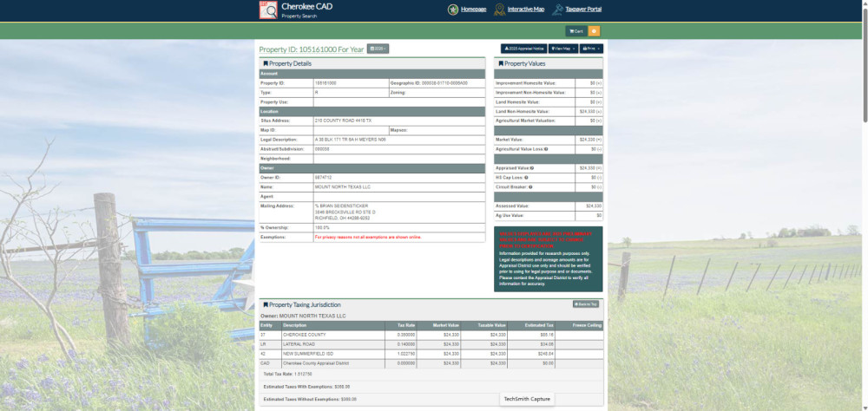
Task: Open the Interactive Map link
Action: click(526, 10)
